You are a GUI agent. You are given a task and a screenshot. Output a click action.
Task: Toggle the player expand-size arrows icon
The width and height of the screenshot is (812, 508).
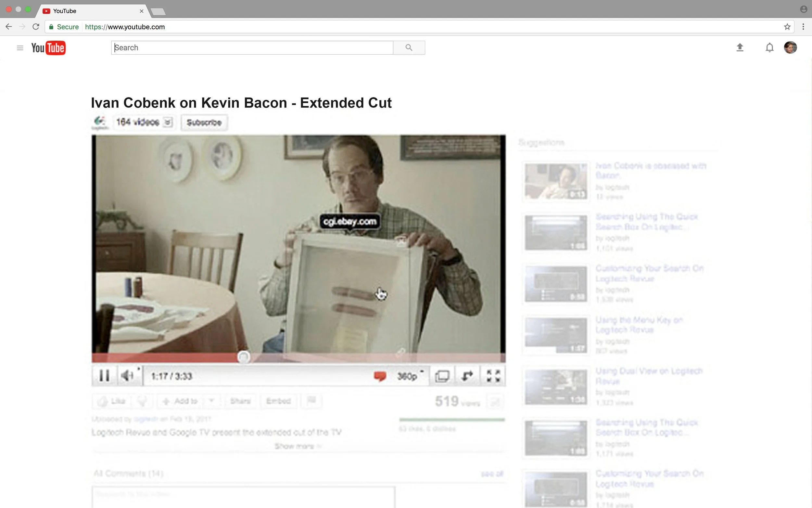(467, 376)
